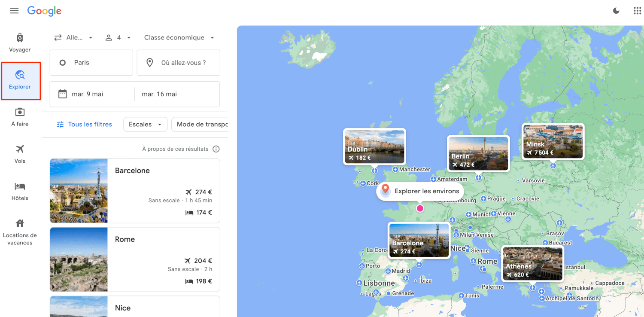Viewport: 644px width, 317px height.
Task: Click the pink Paris origin marker
Action: click(420, 208)
